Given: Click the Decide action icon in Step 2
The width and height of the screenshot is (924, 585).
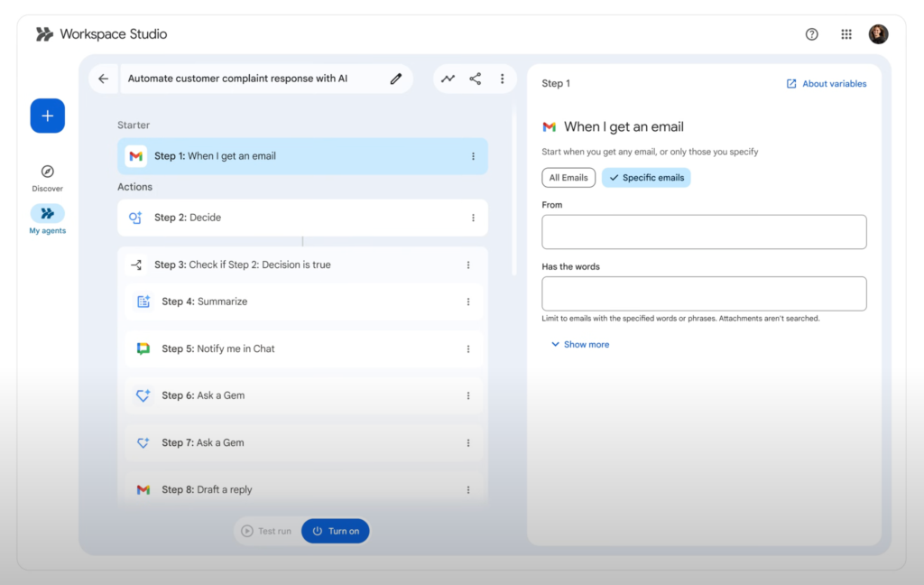Looking at the screenshot, I should click(x=136, y=218).
